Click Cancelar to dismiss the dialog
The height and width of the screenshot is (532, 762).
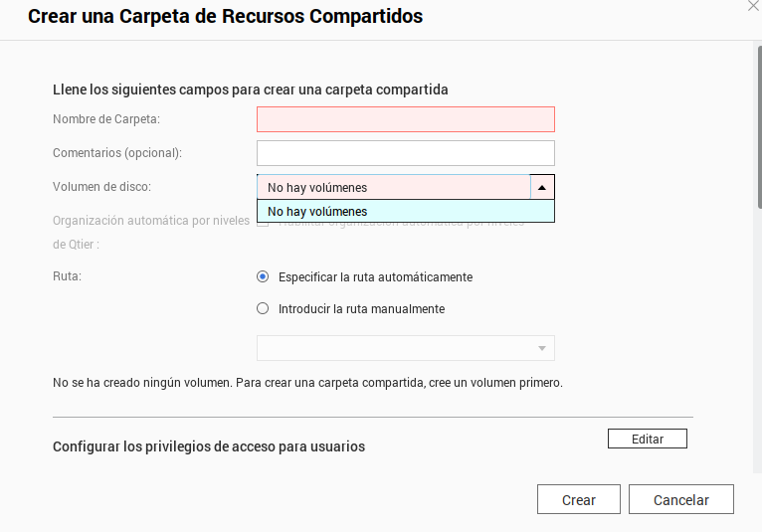point(680,500)
